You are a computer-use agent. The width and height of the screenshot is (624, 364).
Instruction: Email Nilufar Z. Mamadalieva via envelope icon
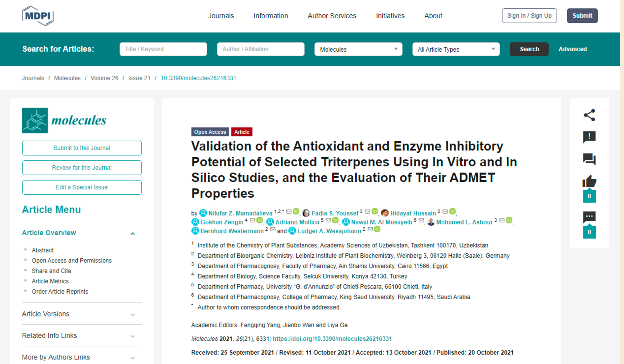click(289, 212)
